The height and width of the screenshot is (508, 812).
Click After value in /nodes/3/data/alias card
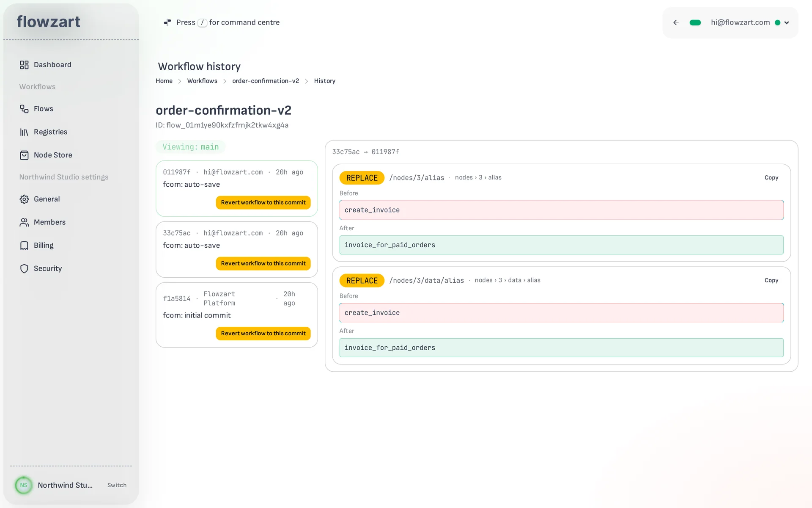click(x=561, y=348)
